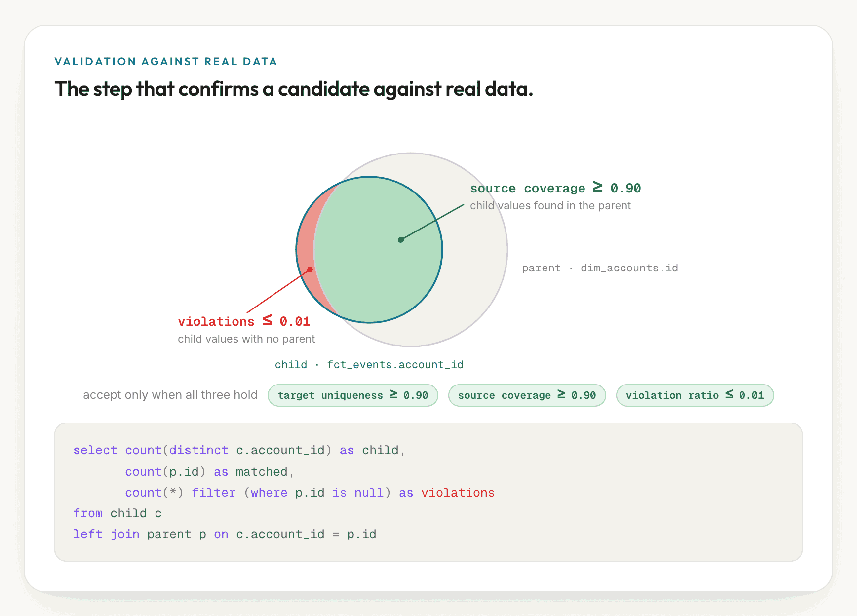Click the 'parent · dim_accounts.id' label
Viewport: 857px width, 616px height.
[600, 268]
